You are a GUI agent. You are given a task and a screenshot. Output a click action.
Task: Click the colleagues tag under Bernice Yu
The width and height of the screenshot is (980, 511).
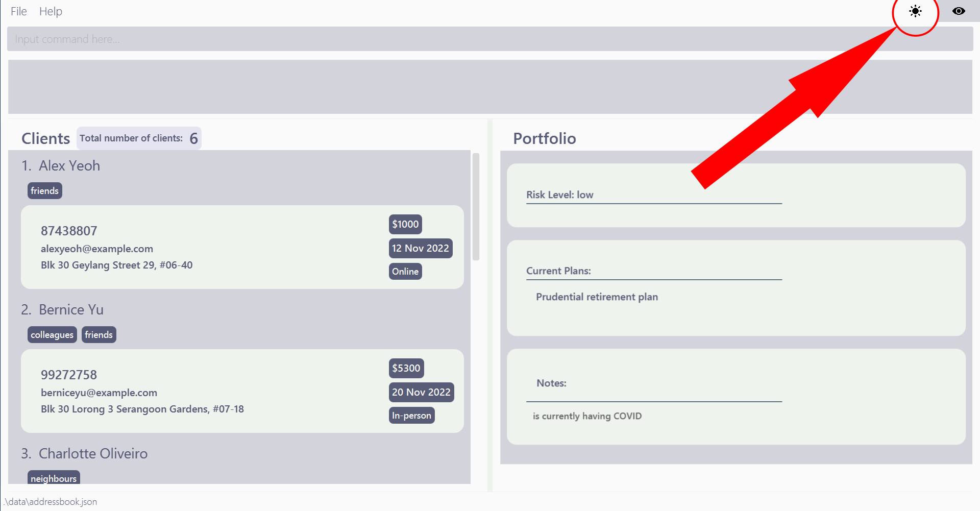52,335
